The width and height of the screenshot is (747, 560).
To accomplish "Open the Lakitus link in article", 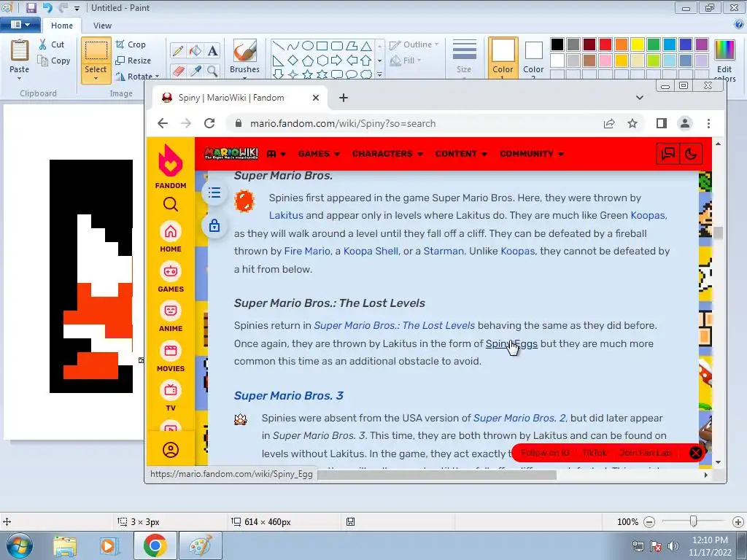I will click(x=286, y=215).
